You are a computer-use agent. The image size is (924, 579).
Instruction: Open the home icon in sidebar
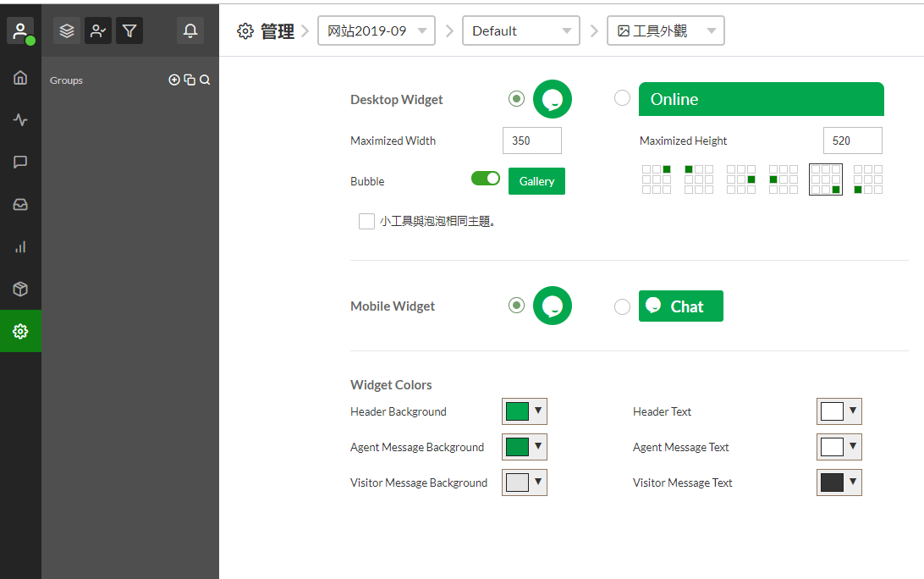20,78
